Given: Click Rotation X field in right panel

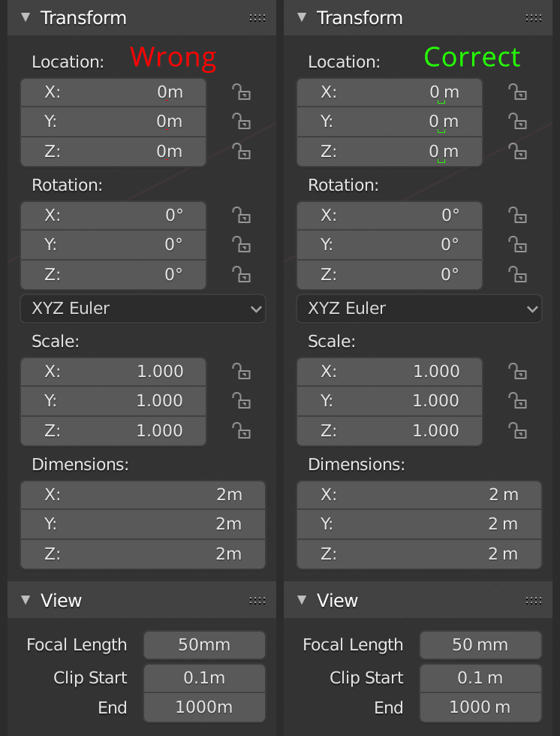Looking at the screenshot, I should click(390, 216).
